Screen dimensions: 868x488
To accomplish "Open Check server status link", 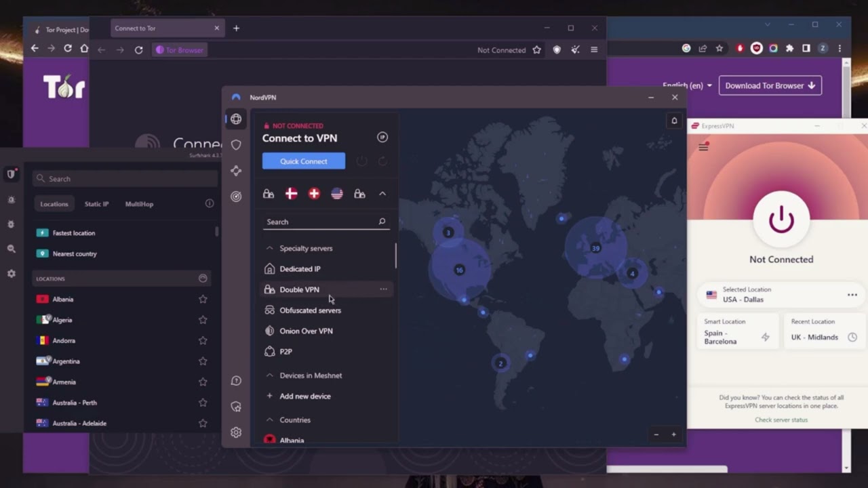I will pyautogui.click(x=781, y=420).
